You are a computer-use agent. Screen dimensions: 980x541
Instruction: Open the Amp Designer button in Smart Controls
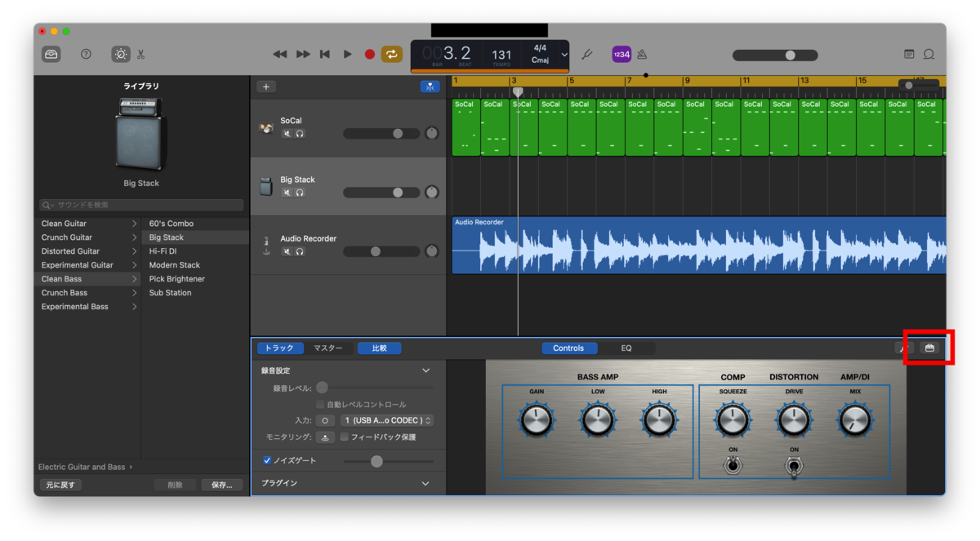(929, 348)
